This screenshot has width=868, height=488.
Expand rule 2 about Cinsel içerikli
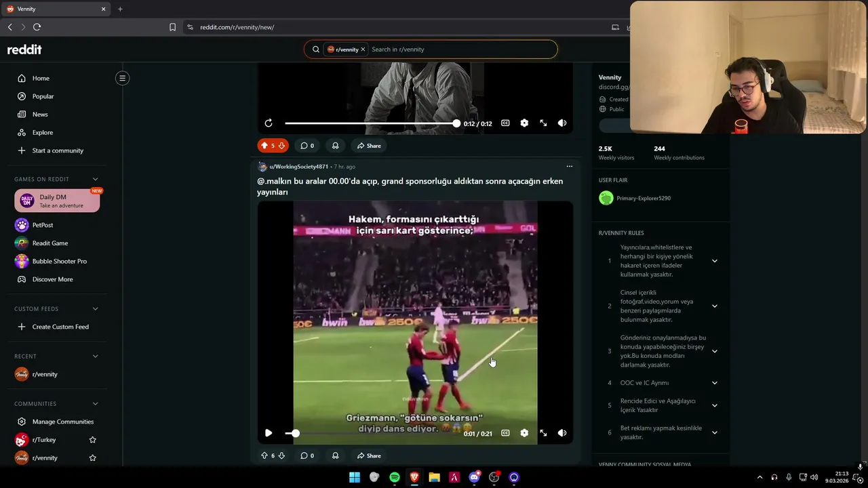[x=714, y=306]
